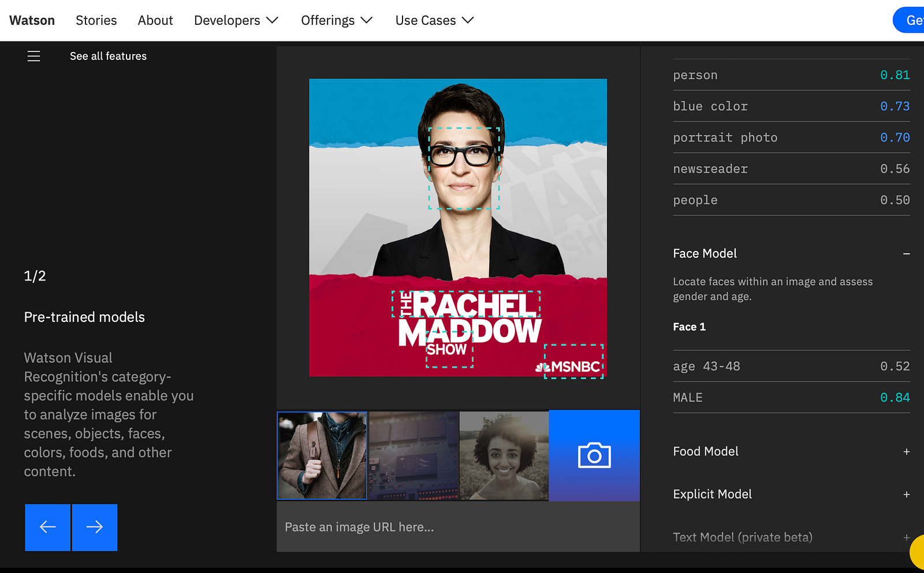Screen dimensions: 924x573
Task: Open the Developers dropdown menu
Action: tap(236, 20)
